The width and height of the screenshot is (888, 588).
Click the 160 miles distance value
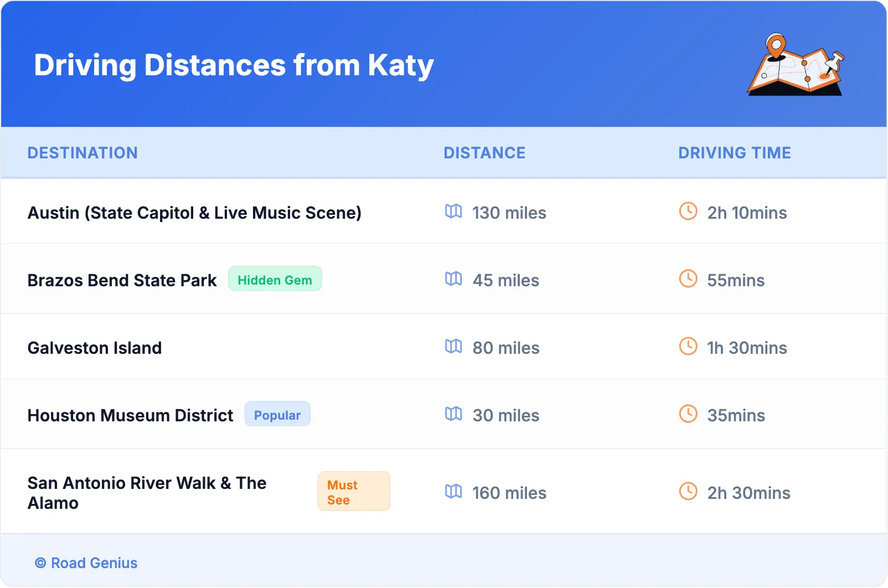(509, 493)
